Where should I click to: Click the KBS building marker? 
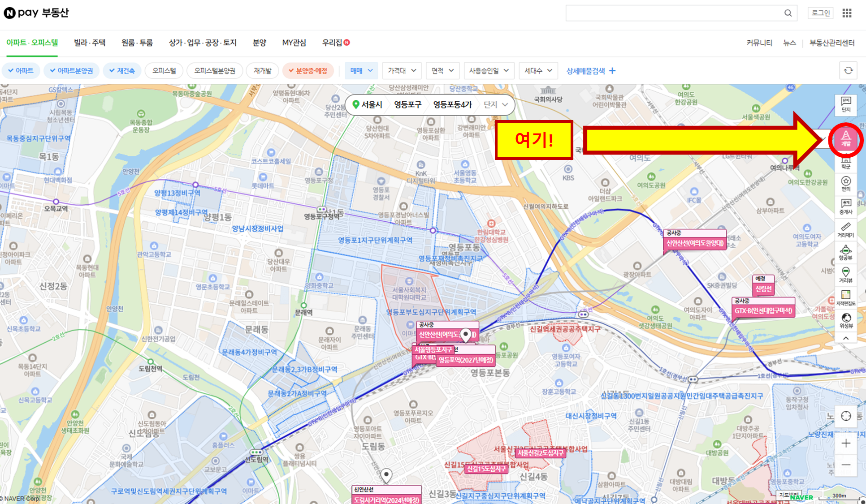point(568,169)
